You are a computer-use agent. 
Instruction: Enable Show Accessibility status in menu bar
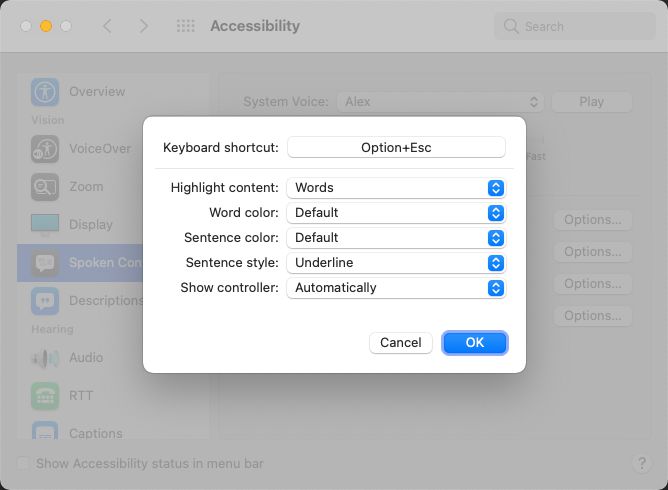pos(24,464)
